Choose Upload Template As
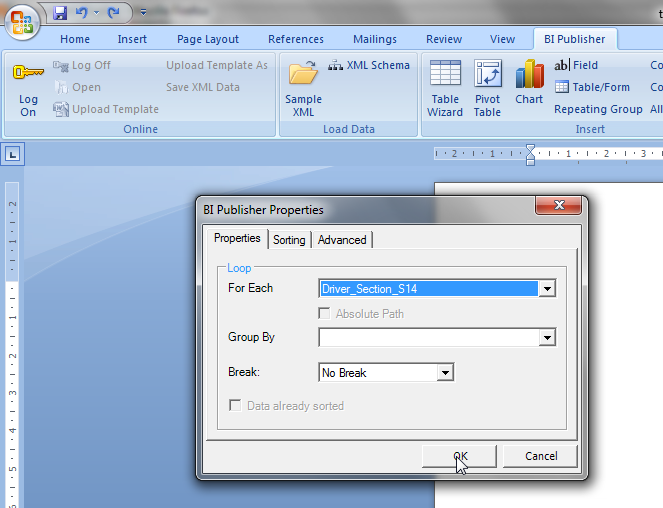 [x=217, y=65]
